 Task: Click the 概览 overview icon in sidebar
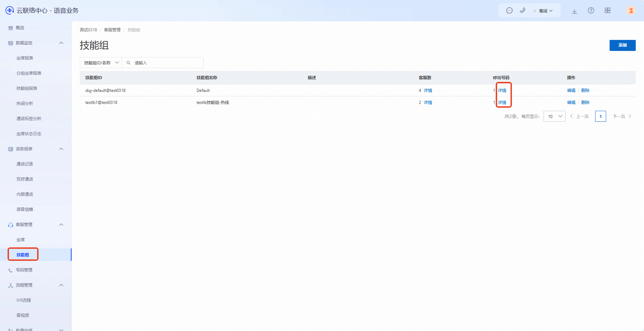(11, 28)
